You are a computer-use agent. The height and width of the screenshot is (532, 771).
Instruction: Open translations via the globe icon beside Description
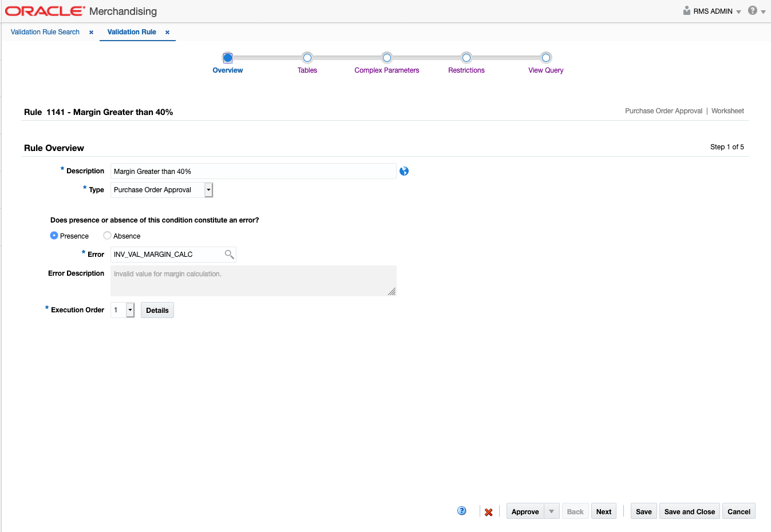[x=404, y=170]
